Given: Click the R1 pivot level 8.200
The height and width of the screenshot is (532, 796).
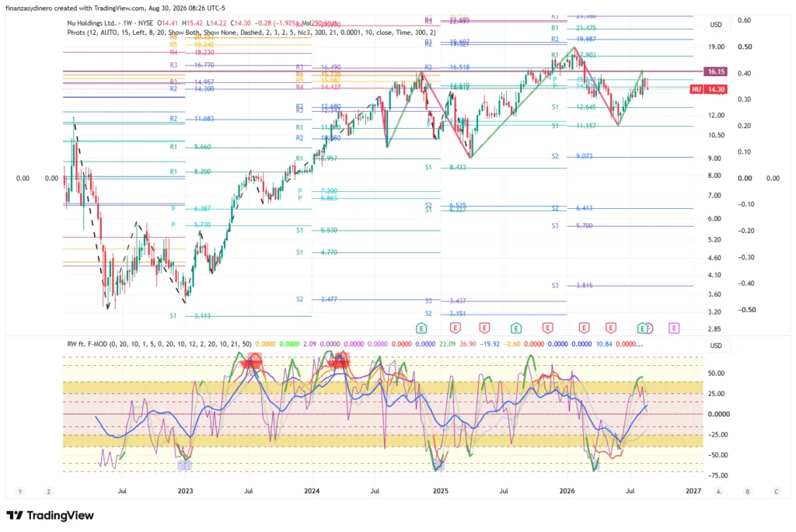Looking at the screenshot, I should point(203,172).
